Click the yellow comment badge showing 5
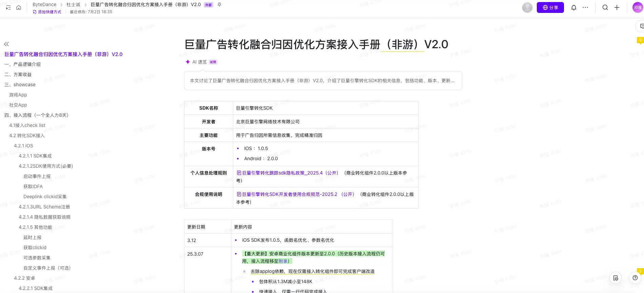Viewport: 644px width, 293px height. (640, 271)
